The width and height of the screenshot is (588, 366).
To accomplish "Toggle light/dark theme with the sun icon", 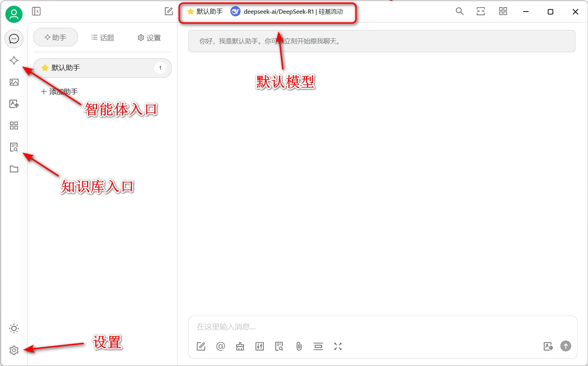I will 14,328.
